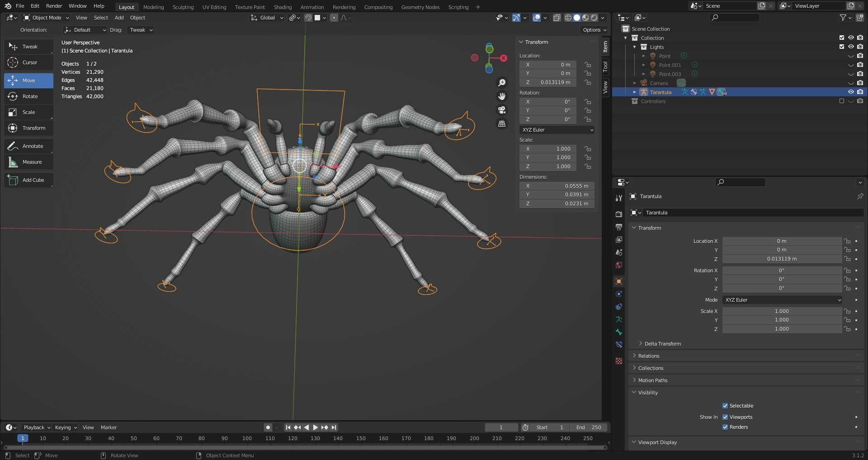
Task: Switch to the Geometry Nodes workspace tab
Action: coord(420,7)
